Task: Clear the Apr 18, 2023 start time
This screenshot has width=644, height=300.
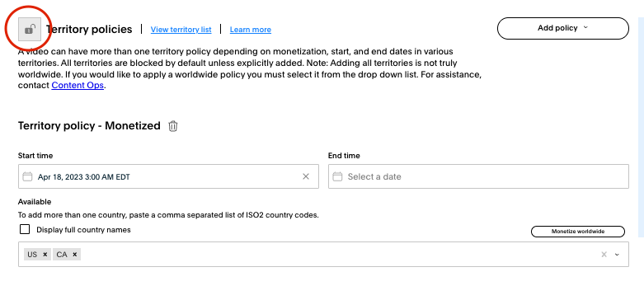Action: tap(306, 176)
